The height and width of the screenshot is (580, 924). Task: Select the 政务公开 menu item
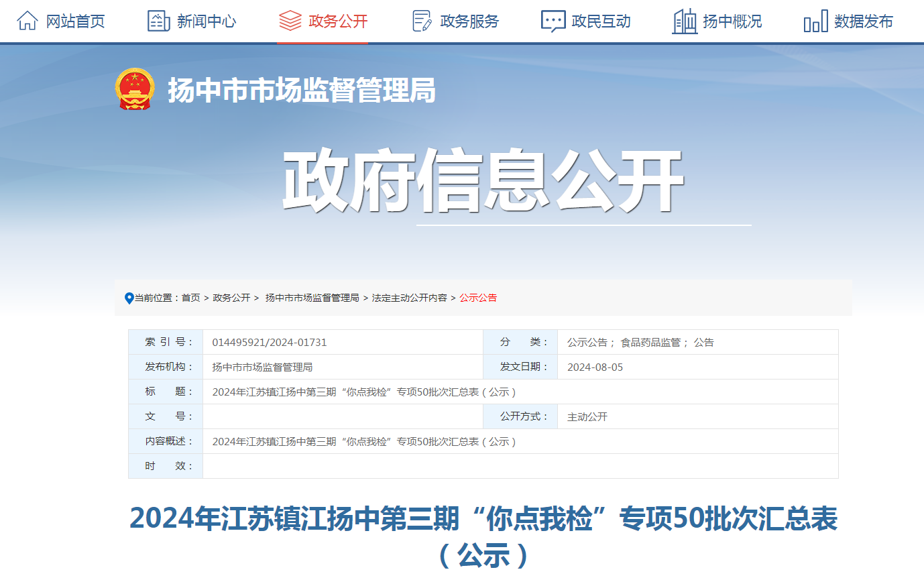pyautogui.click(x=338, y=21)
